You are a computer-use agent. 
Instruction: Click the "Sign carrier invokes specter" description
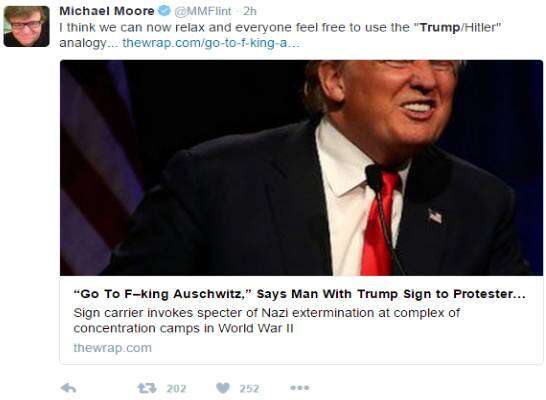(266, 313)
